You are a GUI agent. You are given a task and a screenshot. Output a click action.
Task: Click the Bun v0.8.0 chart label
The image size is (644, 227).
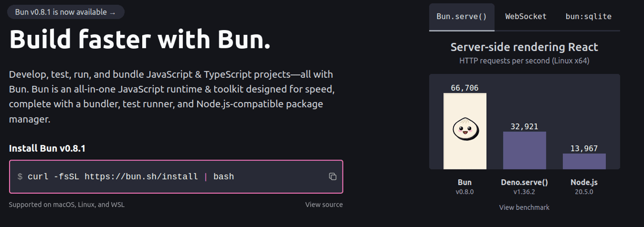click(465, 187)
